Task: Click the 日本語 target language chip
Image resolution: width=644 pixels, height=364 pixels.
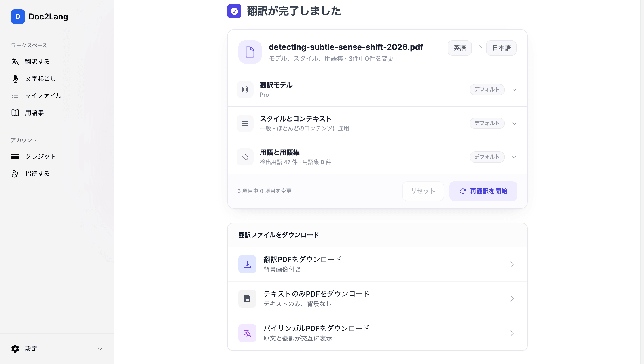Action: 501,48
